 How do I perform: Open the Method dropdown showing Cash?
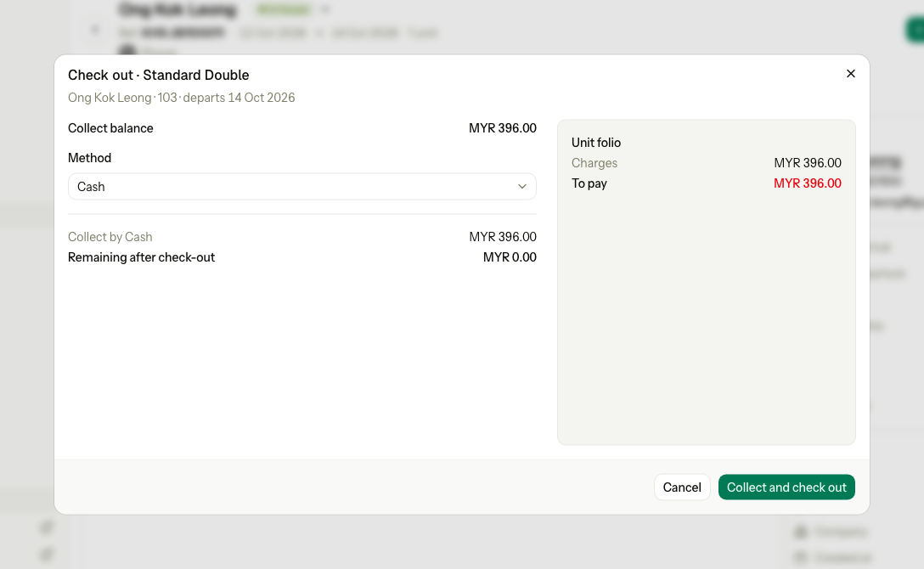click(301, 187)
